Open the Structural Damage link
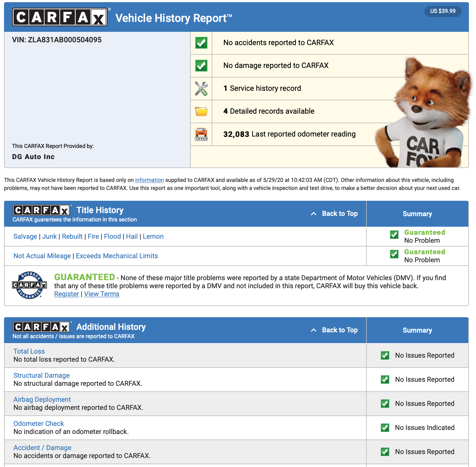This screenshot has height=467, width=476. tap(42, 376)
